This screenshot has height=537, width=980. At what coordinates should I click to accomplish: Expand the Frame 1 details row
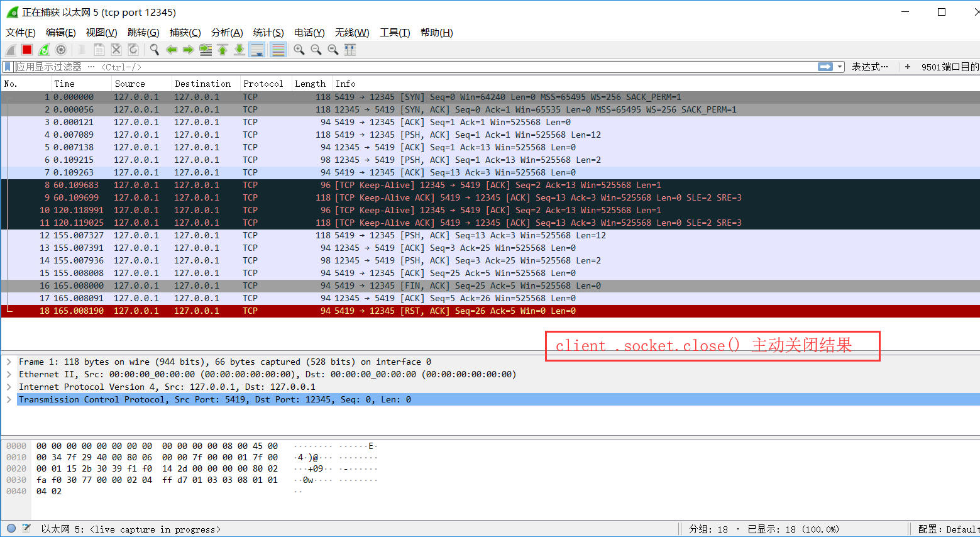pyautogui.click(x=9, y=362)
